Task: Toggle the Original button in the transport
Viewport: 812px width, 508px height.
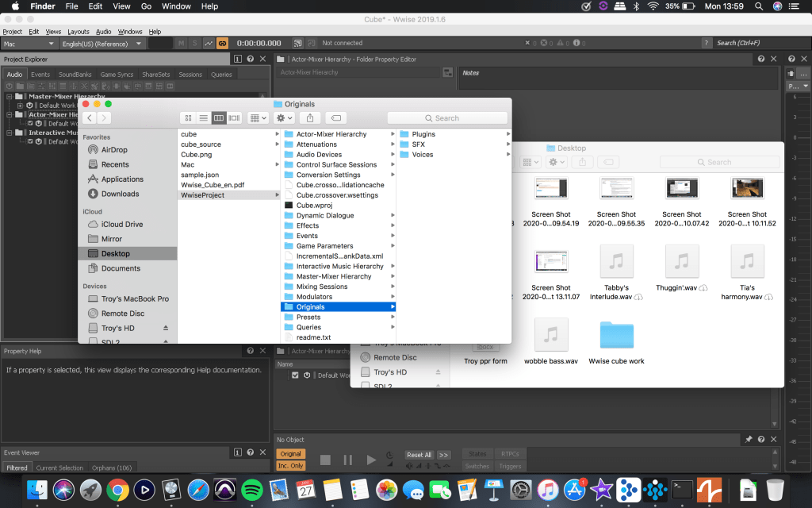Action: pos(290,454)
